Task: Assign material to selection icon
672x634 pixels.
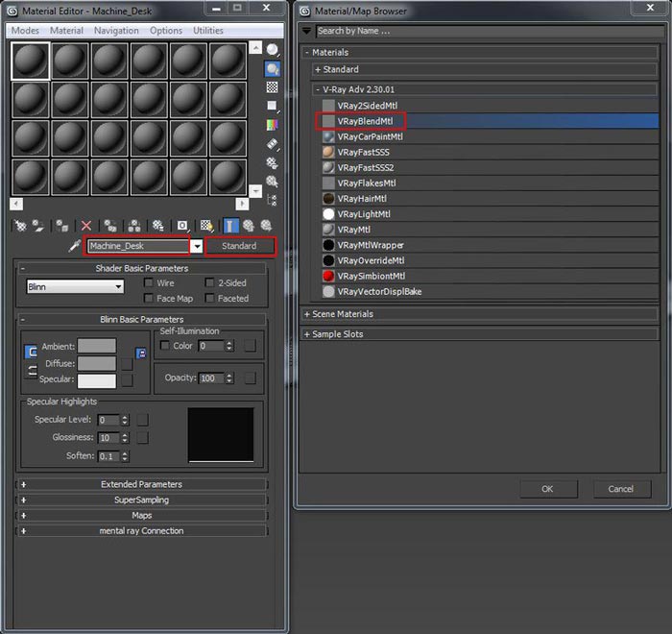Action: pyautogui.click(x=62, y=225)
